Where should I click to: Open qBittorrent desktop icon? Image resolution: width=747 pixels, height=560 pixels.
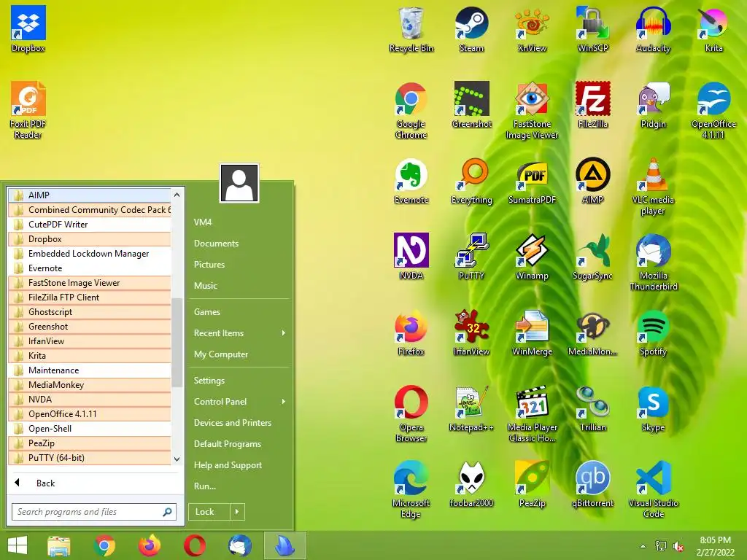(592, 484)
